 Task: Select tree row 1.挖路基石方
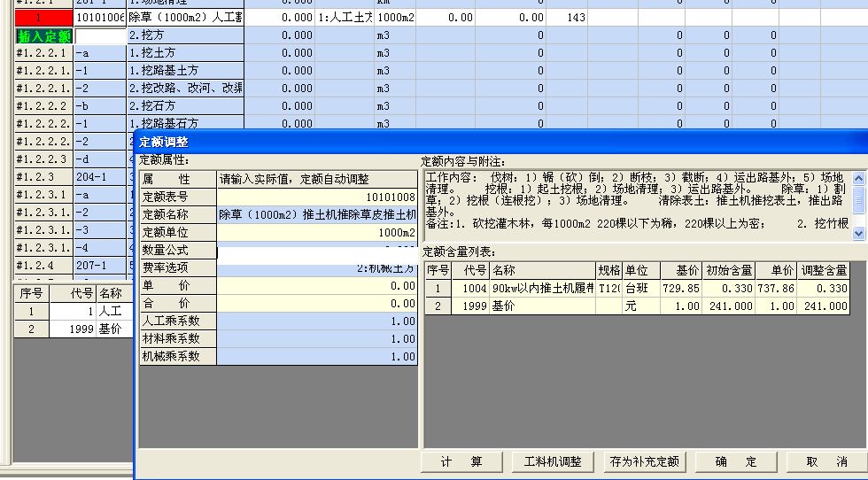pyautogui.click(x=186, y=124)
